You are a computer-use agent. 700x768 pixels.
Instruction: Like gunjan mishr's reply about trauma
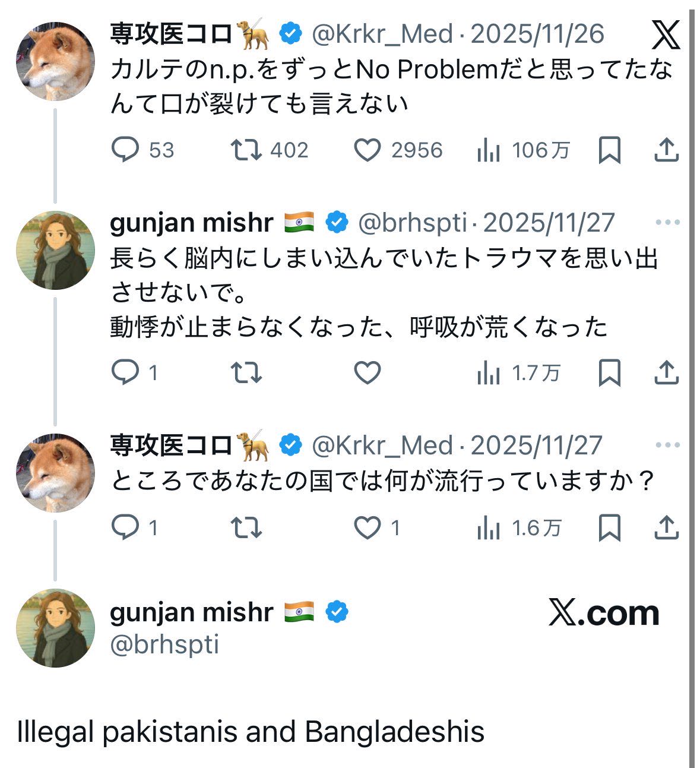(x=368, y=373)
